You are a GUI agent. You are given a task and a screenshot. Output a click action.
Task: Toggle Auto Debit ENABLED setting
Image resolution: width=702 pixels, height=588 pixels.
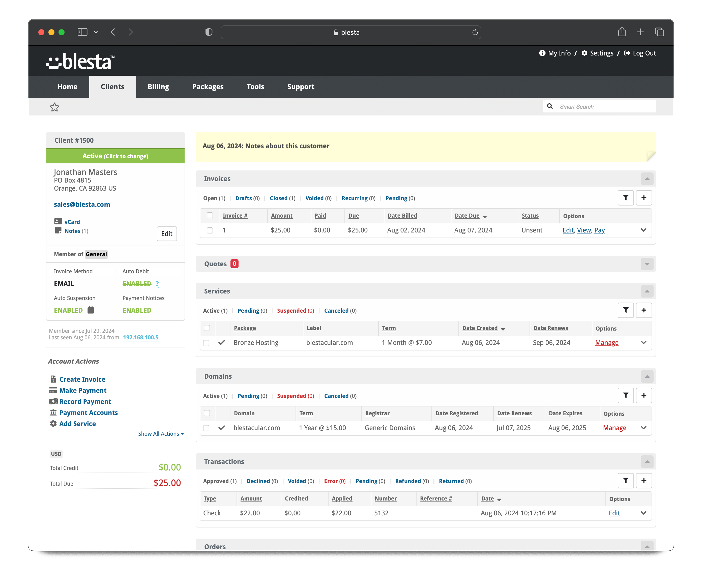tap(137, 284)
